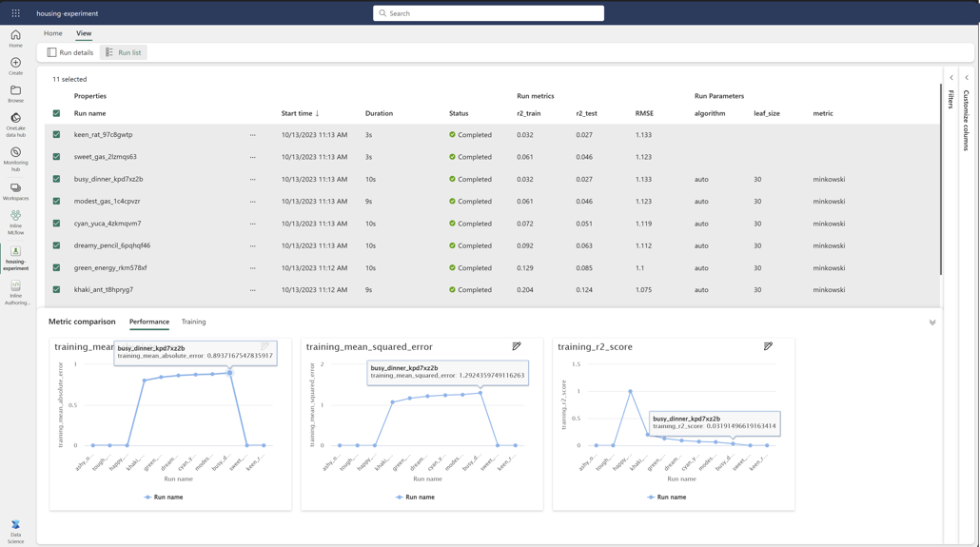The width and height of the screenshot is (980, 547).
Task: Open more options for cyan_yuca_4zkmqvm7
Action: 252,224
